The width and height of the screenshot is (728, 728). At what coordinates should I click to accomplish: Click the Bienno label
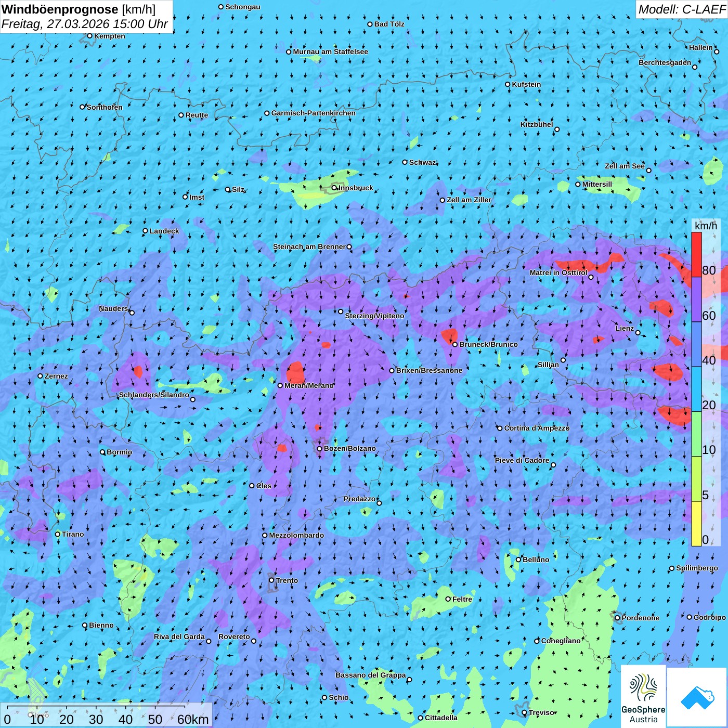coord(101,625)
